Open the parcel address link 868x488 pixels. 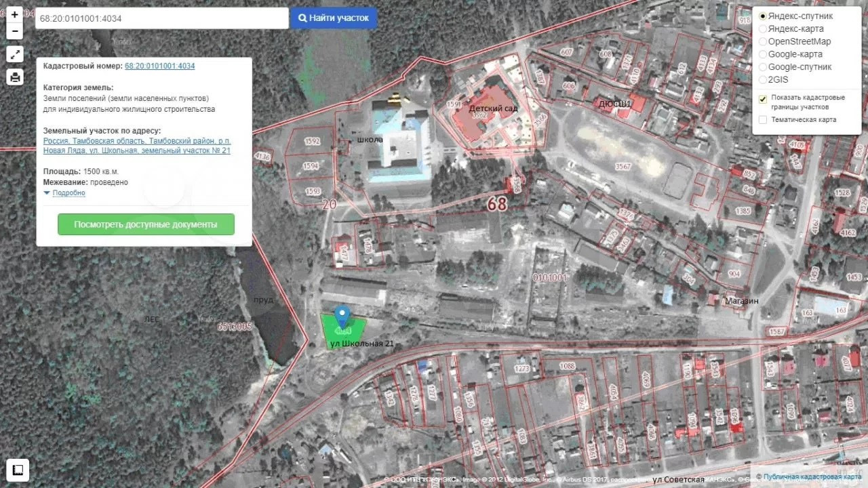click(136, 146)
